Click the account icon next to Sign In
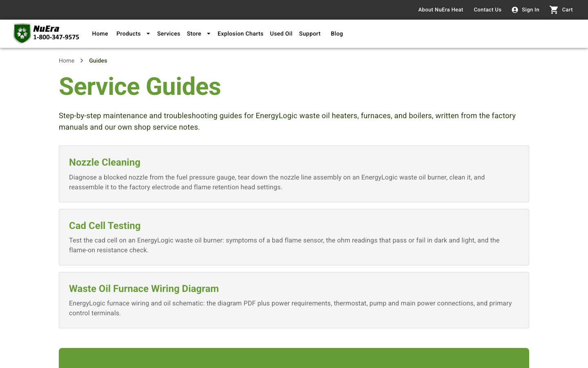588x368 pixels. coord(515,10)
